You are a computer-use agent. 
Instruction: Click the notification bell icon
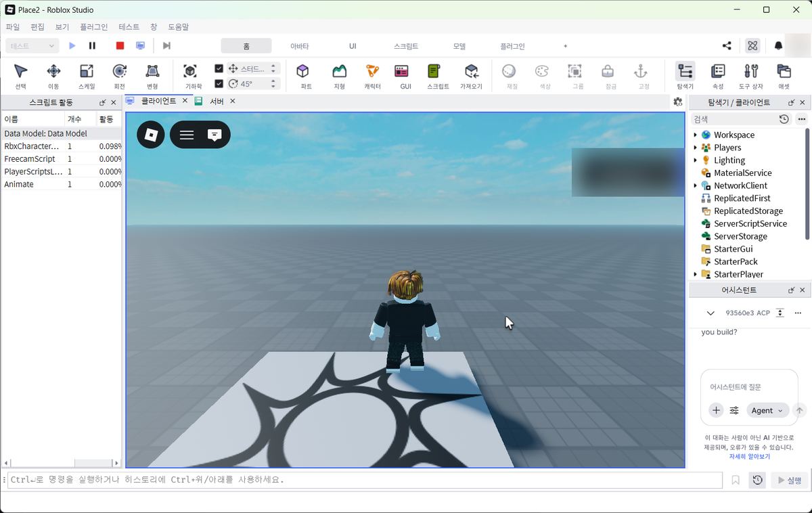(x=778, y=46)
